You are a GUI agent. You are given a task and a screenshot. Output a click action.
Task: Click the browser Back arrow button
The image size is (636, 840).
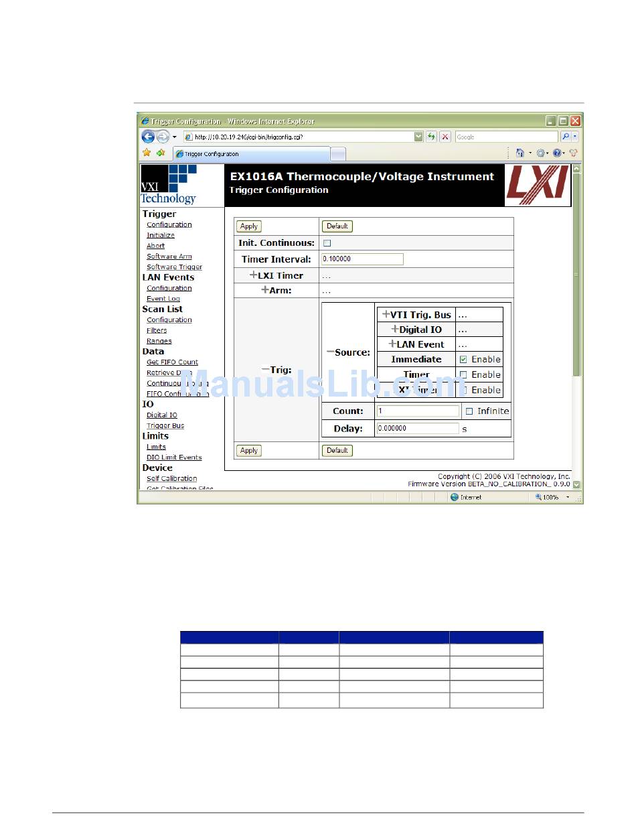148,137
